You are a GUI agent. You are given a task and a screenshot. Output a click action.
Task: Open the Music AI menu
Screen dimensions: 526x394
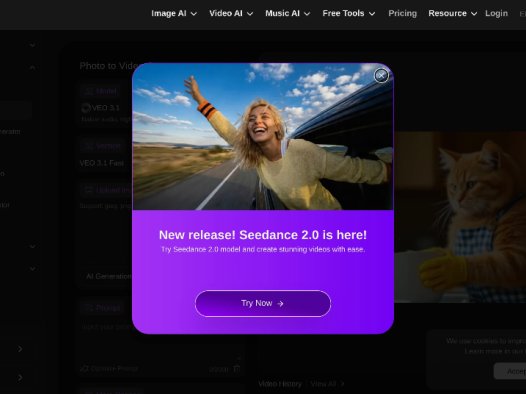point(287,13)
